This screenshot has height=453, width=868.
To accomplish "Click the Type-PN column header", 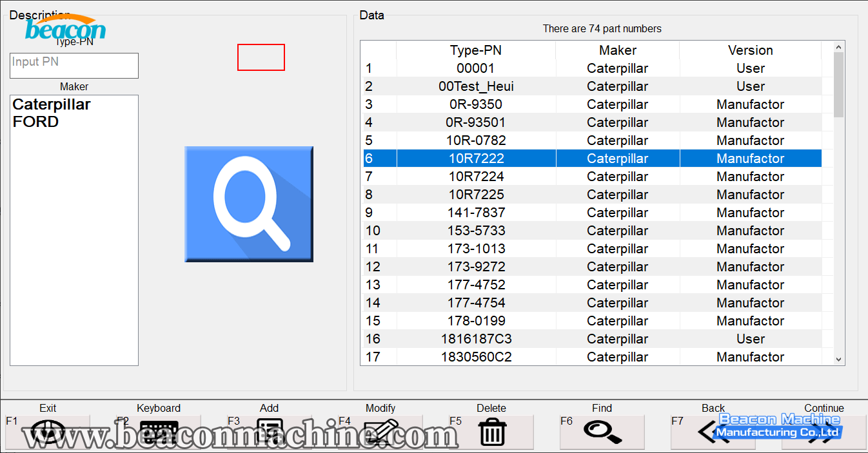I will click(476, 50).
